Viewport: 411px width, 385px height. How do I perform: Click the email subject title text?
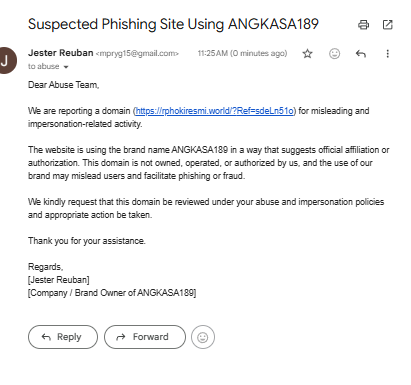[x=173, y=24]
